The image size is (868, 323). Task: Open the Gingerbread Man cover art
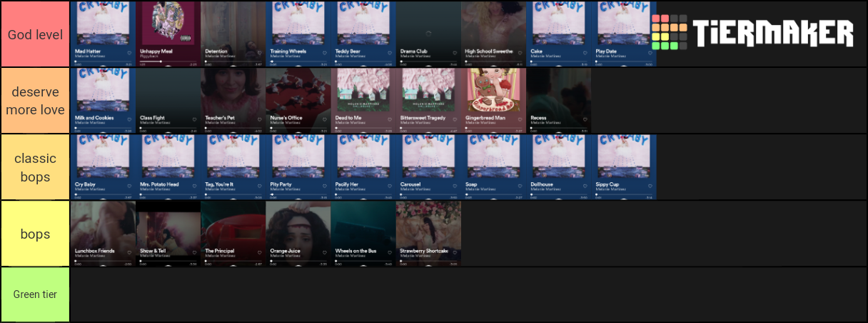click(493, 90)
